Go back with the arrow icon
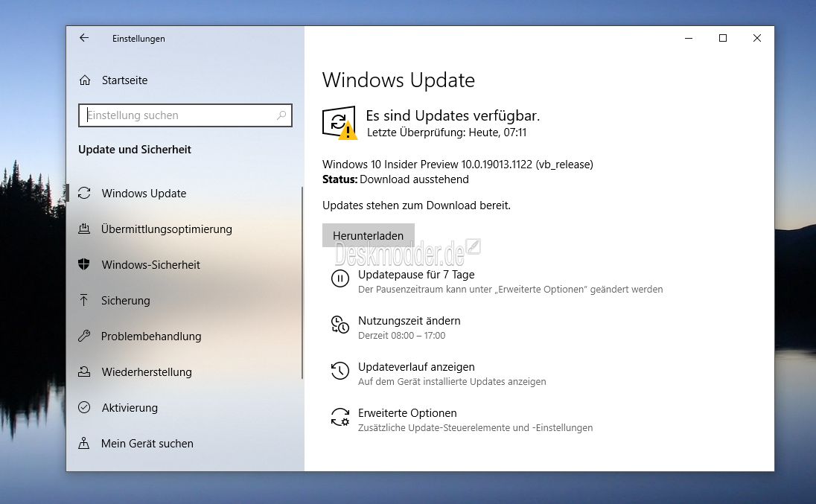 [84, 38]
